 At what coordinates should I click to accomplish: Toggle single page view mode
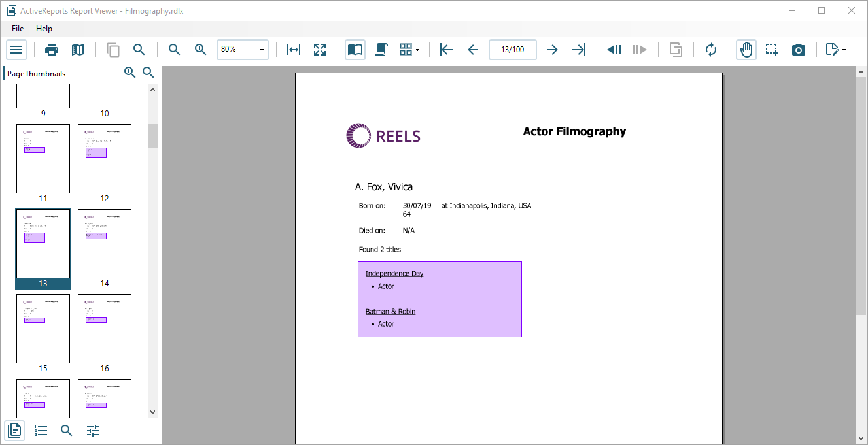[x=355, y=50]
